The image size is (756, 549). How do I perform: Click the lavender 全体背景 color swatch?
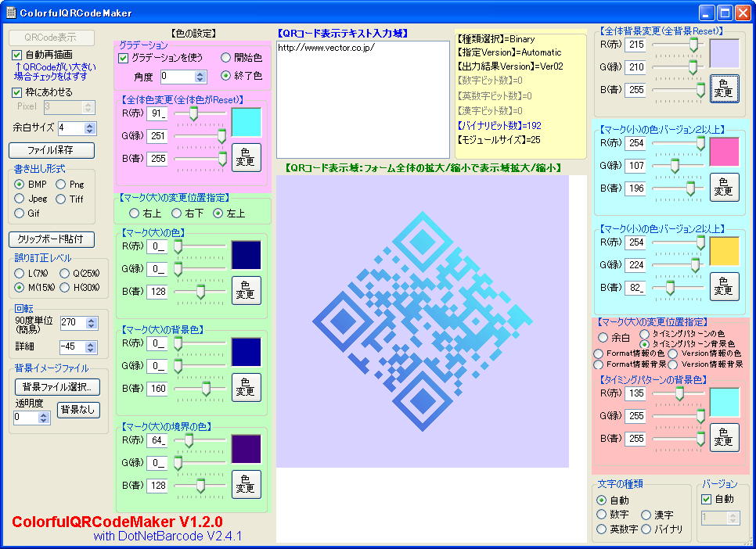(x=724, y=53)
